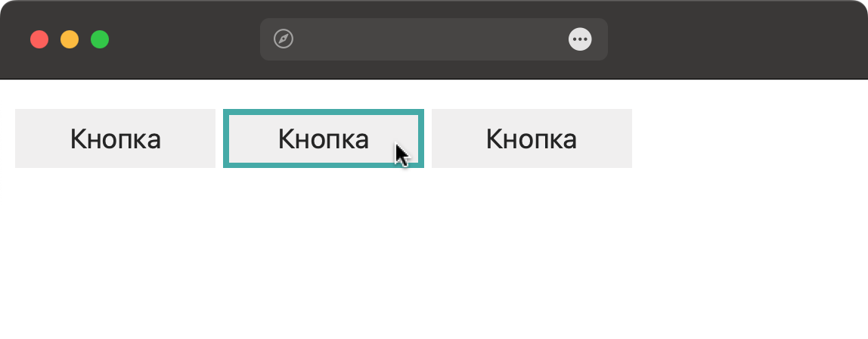The height and width of the screenshot is (339, 868).
Task: Close the window with the red button
Action: click(x=39, y=39)
